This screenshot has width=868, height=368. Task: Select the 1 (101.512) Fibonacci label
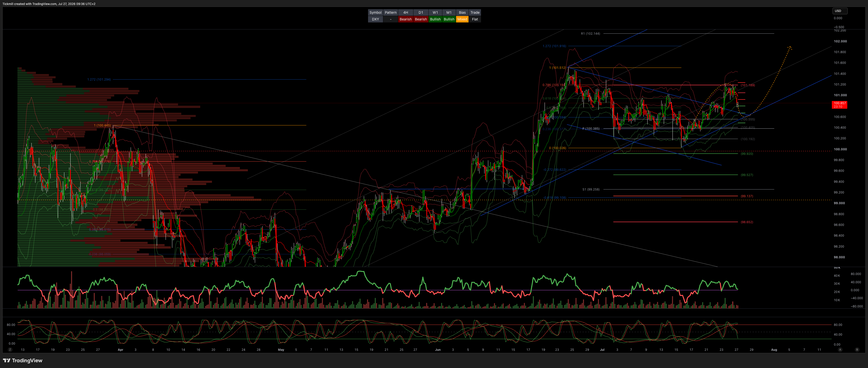pos(558,68)
